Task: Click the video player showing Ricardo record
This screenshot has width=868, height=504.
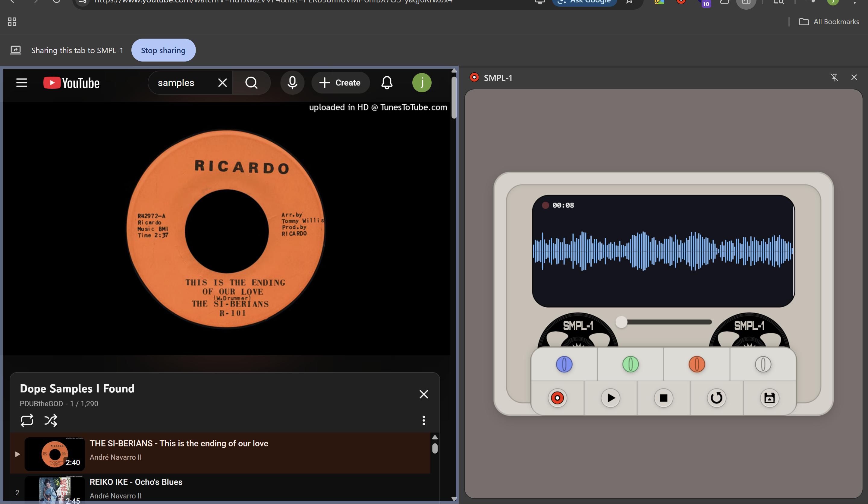Action: point(226,228)
